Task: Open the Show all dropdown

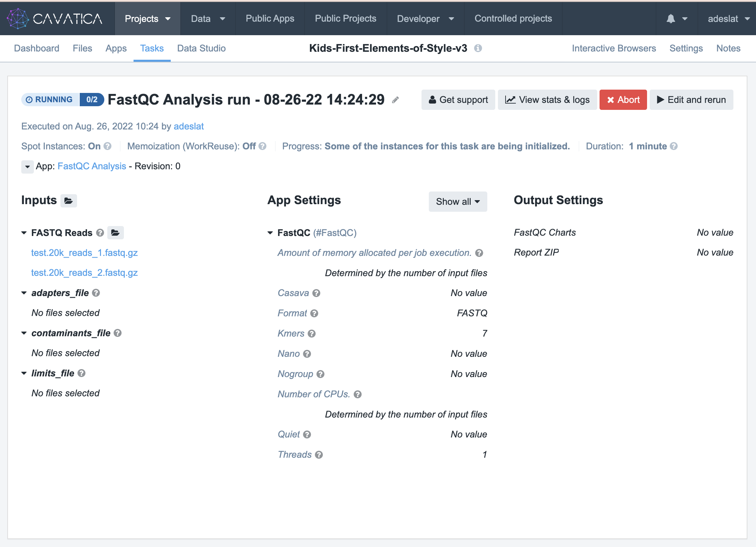Action: pyautogui.click(x=457, y=201)
